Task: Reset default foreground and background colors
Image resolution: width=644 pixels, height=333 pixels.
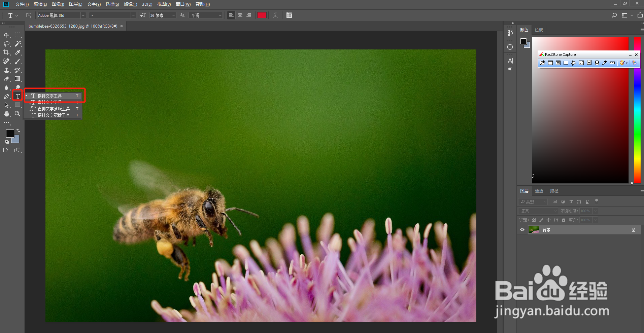Action: (x=7, y=142)
